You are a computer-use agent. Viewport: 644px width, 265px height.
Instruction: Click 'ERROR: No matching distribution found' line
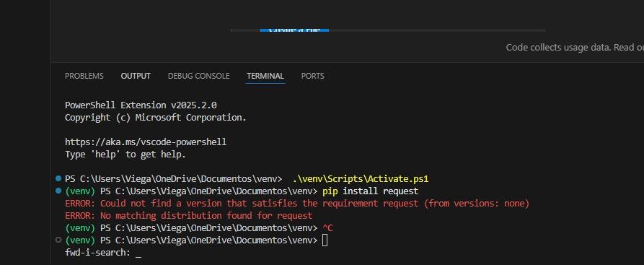click(188, 216)
